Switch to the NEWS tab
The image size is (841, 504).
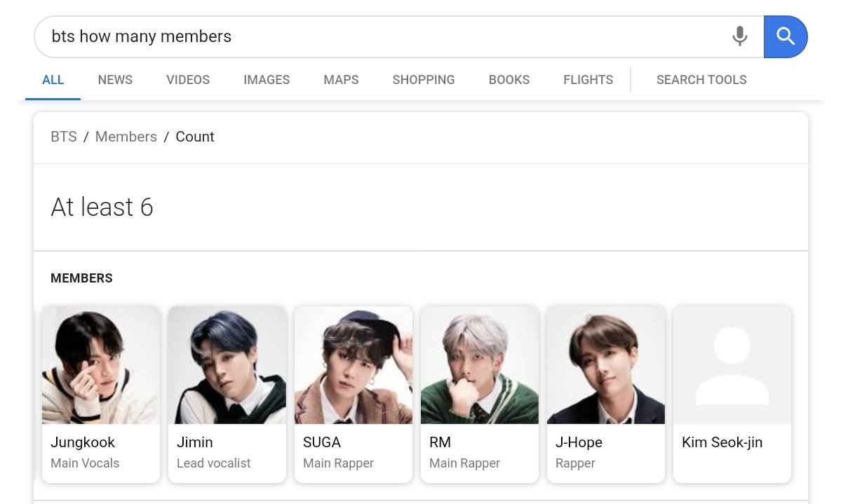click(115, 80)
